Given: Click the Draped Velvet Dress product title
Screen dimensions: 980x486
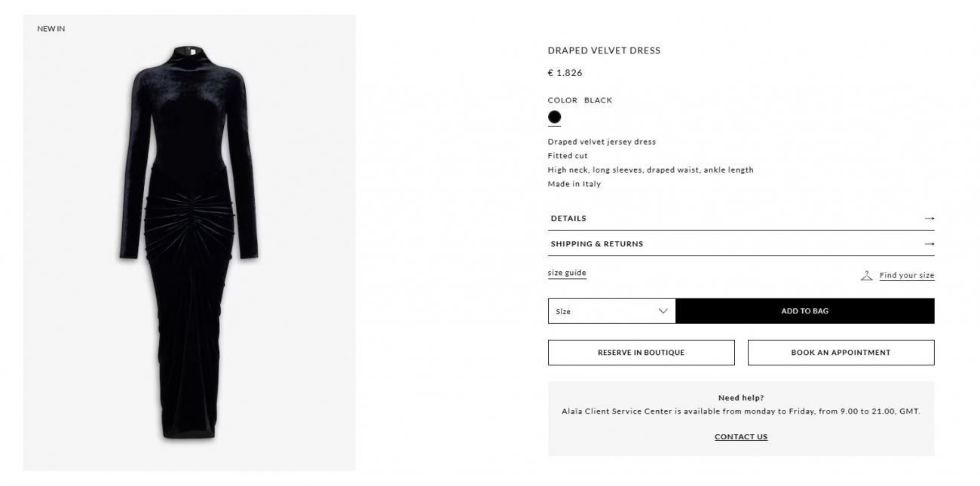Looking at the screenshot, I should [x=604, y=50].
